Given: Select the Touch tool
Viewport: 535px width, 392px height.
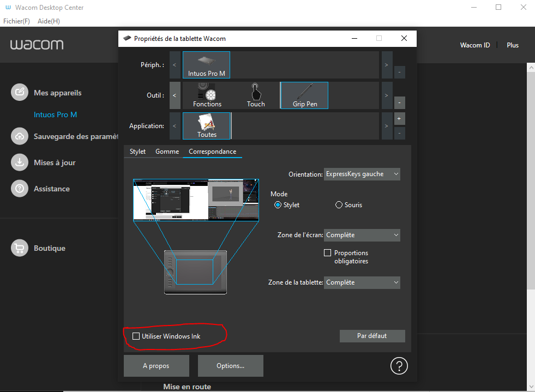Looking at the screenshot, I should coord(255,95).
